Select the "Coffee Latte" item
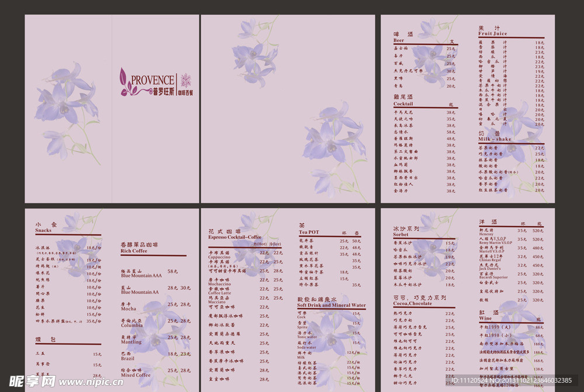Viewport: 584px width, 392px height. [x=220, y=293]
